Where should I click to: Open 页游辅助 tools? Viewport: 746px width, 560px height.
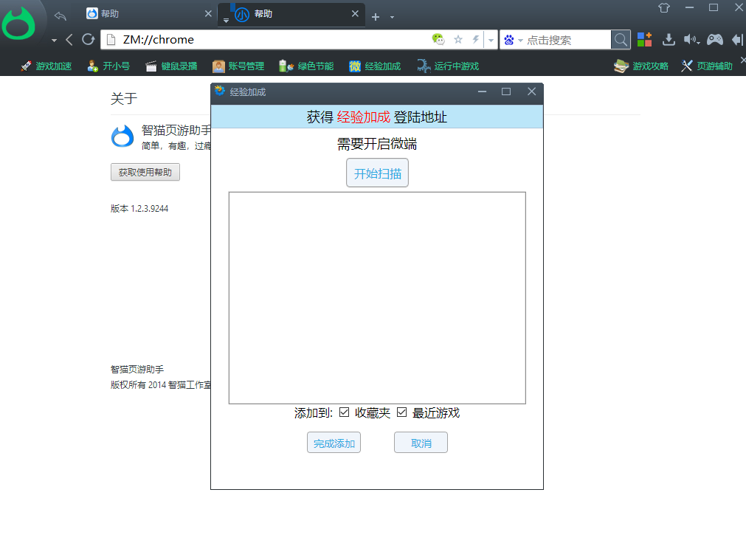[x=706, y=66]
